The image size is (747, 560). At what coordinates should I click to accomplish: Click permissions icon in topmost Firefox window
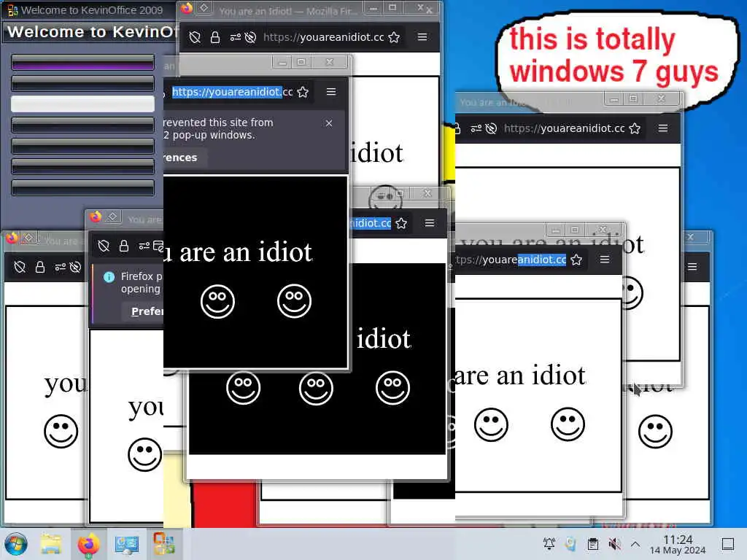click(236, 37)
